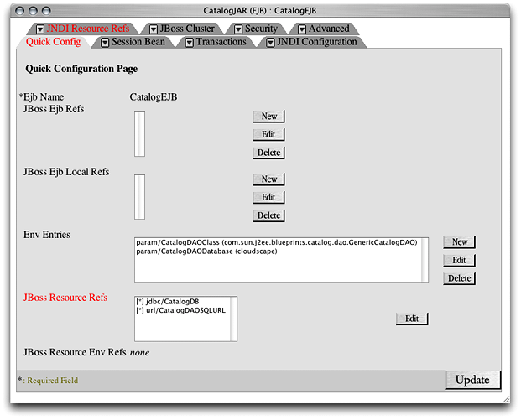Switch to the Transactions tab
The width and height of the screenshot is (521, 420).
pyautogui.click(x=221, y=42)
